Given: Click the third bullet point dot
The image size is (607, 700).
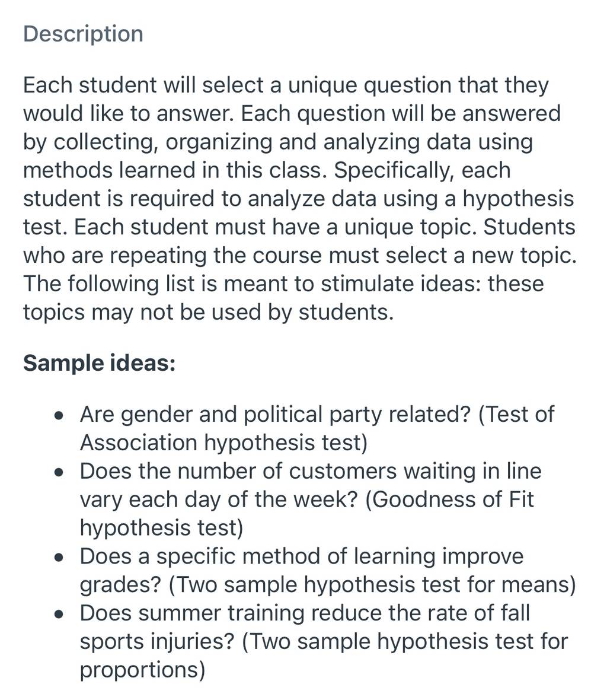Looking at the screenshot, I should point(59,558).
